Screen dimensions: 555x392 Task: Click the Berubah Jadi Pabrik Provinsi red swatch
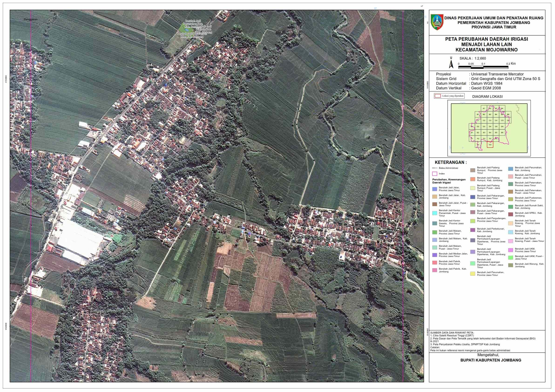tap(435, 263)
